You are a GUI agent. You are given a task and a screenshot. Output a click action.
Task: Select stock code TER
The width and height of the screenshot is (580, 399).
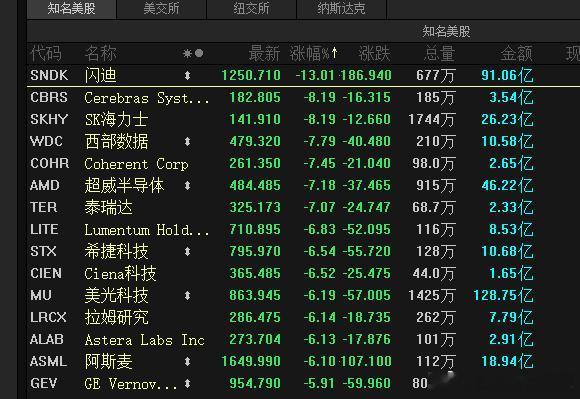[x=44, y=207]
